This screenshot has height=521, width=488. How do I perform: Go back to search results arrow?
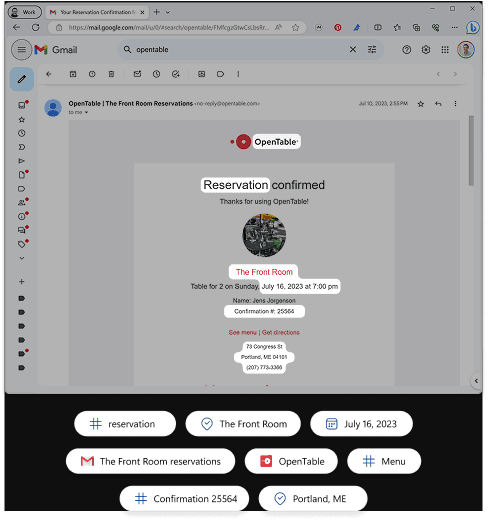tap(49, 74)
